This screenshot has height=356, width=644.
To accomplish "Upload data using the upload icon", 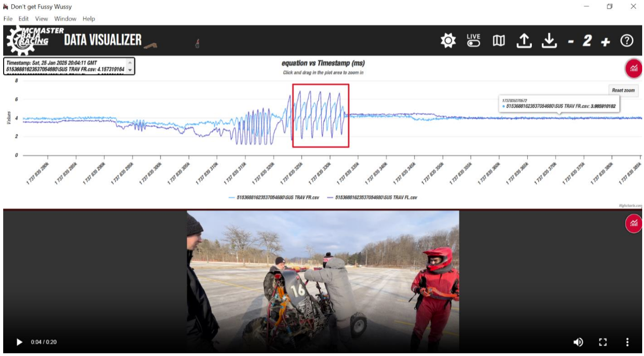I will pos(525,40).
